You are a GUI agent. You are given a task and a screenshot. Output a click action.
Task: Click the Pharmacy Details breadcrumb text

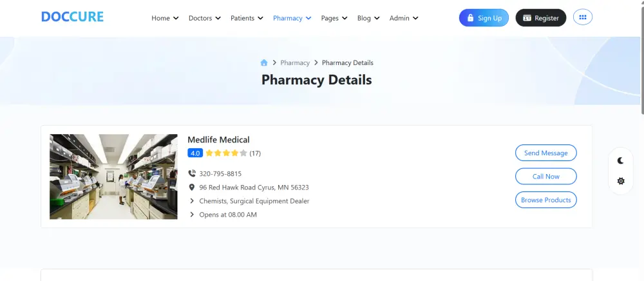tap(348, 63)
